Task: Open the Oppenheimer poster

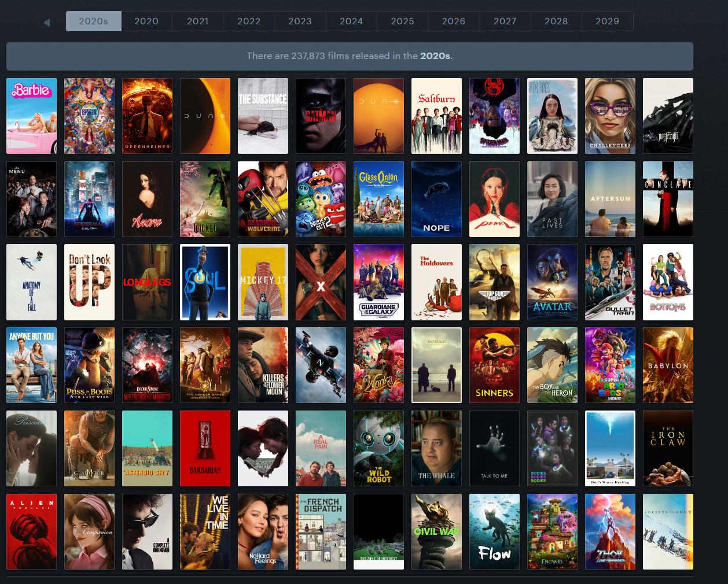Action: pyautogui.click(x=148, y=116)
